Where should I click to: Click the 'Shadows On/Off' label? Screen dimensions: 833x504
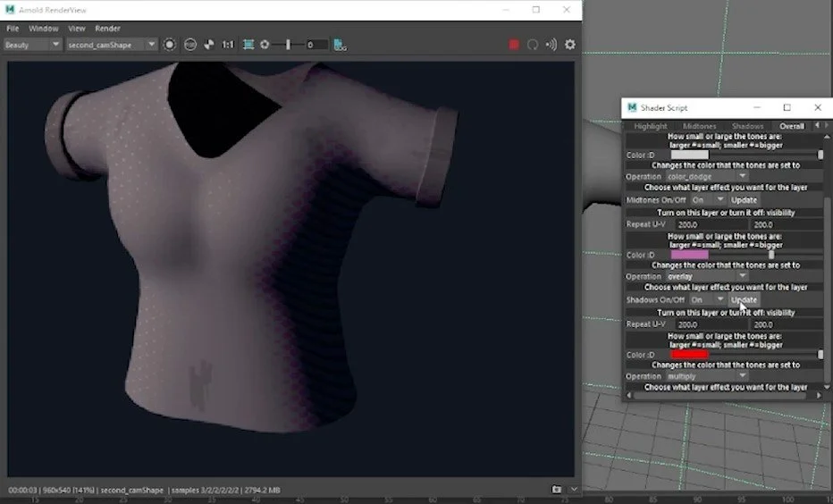655,300
